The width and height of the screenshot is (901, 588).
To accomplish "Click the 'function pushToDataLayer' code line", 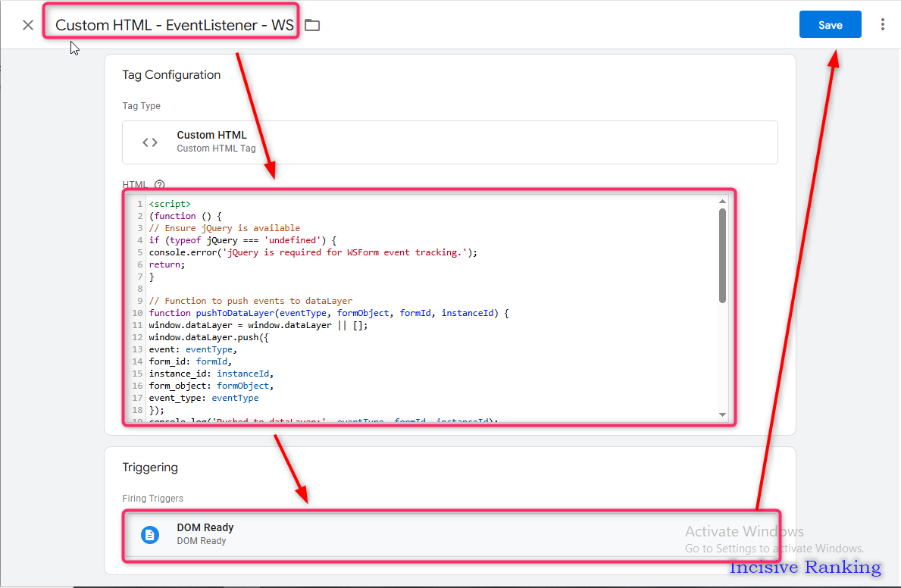I will (329, 313).
